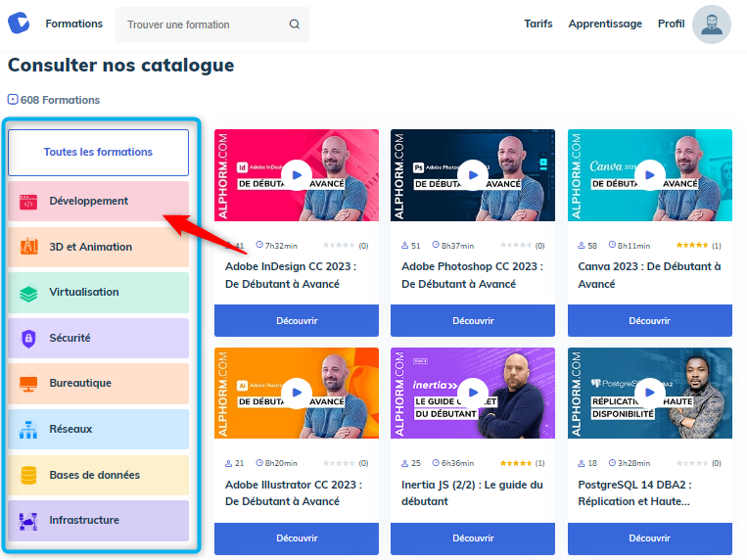The image size is (747, 560).
Task: Click Découvrir under Adobe Photoshop CC 2023
Action: 473,321
